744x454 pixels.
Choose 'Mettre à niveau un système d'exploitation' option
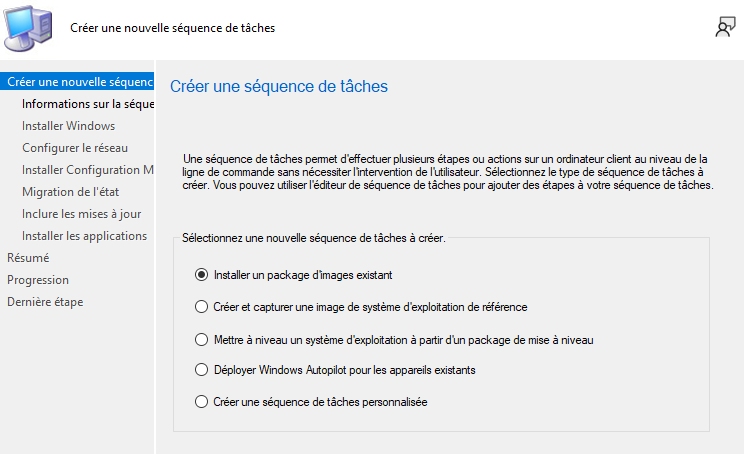coord(202,339)
